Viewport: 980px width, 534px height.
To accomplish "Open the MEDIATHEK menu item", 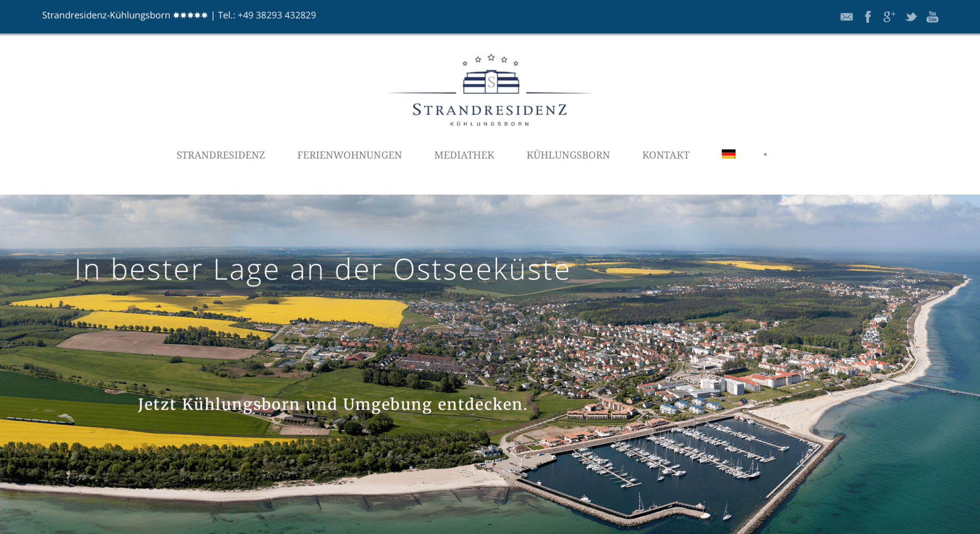I will click(x=464, y=155).
